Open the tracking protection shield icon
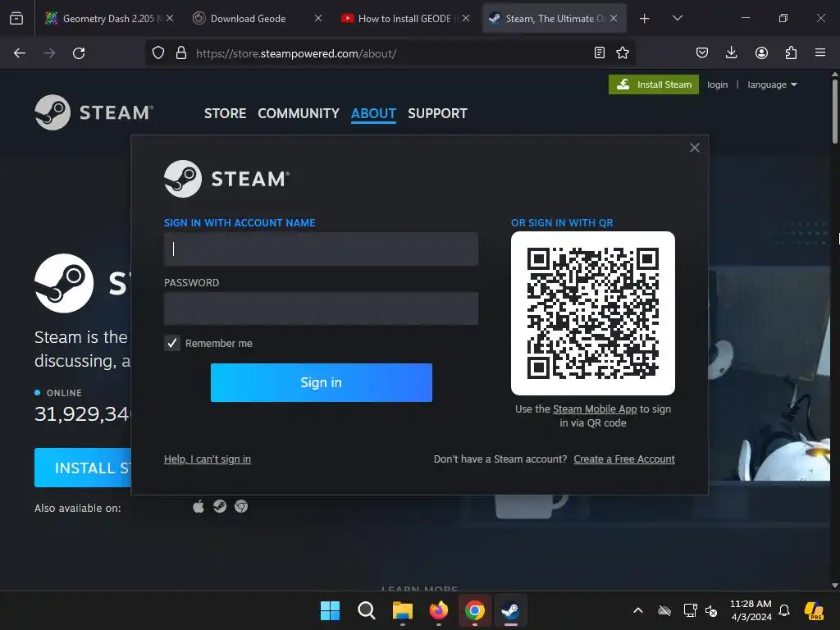 [158, 53]
